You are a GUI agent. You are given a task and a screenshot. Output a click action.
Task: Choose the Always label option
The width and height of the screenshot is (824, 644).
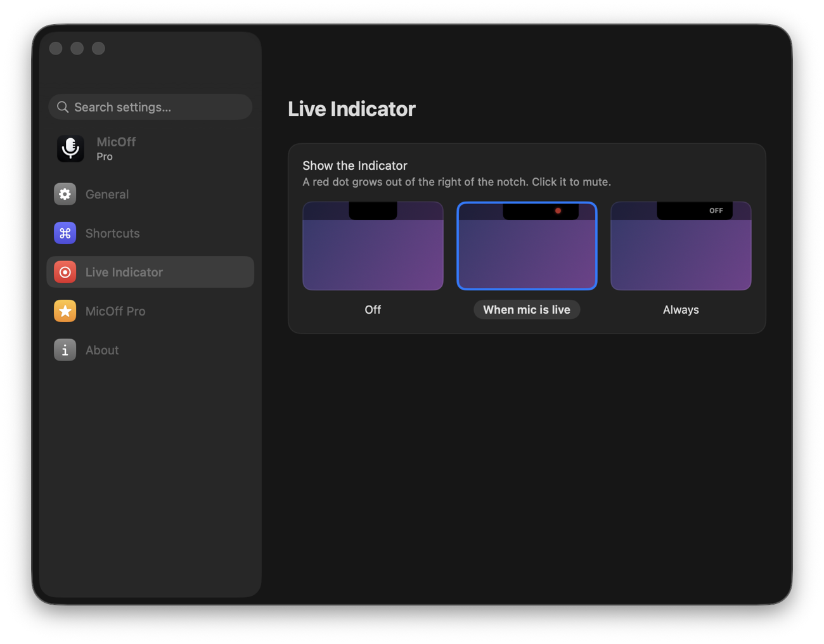tap(681, 310)
